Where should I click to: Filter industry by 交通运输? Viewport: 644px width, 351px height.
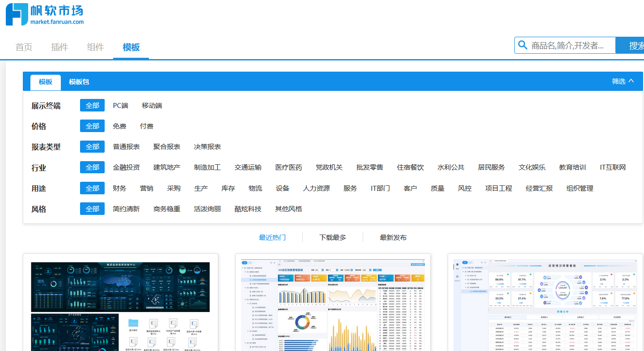pos(248,167)
